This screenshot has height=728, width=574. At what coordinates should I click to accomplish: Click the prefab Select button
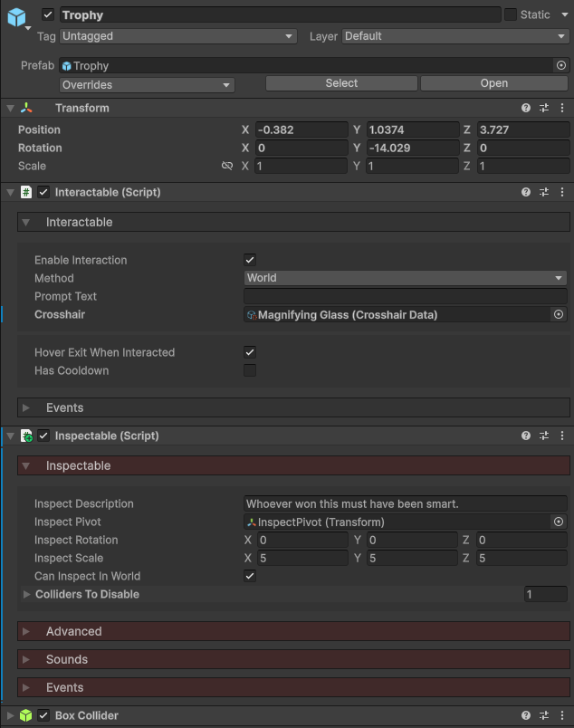[x=341, y=83]
